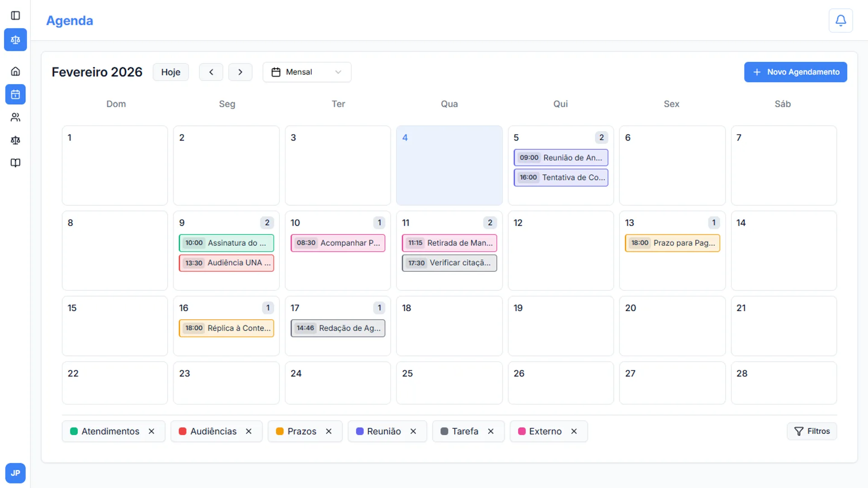This screenshot has height=488, width=868.
Task: Toggle the sidebar collapse icon
Action: [15, 15]
